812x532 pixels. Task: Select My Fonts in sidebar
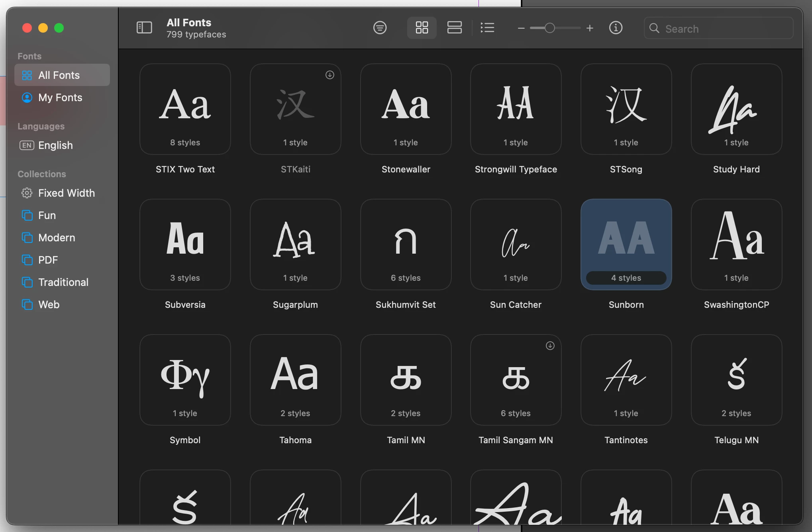[x=60, y=98]
